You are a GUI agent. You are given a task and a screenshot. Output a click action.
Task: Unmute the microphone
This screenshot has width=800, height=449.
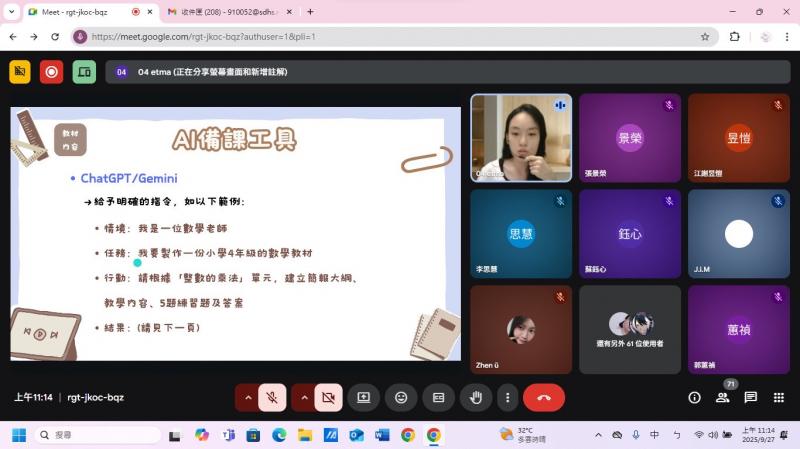pos(271,397)
